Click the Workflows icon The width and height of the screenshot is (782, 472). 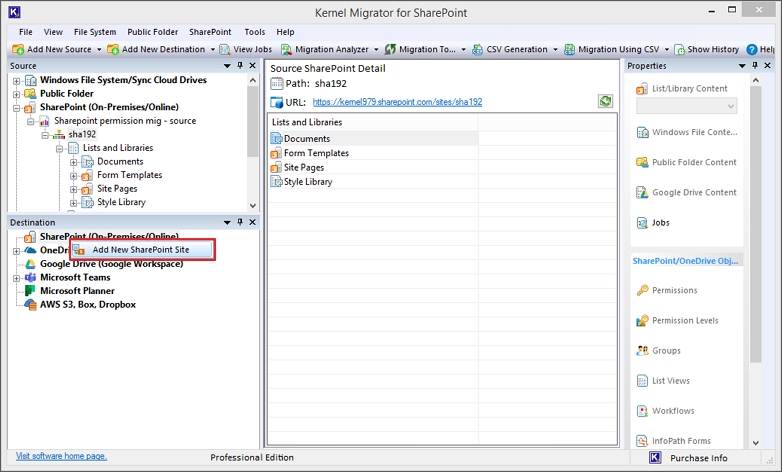[x=642, y=411]
